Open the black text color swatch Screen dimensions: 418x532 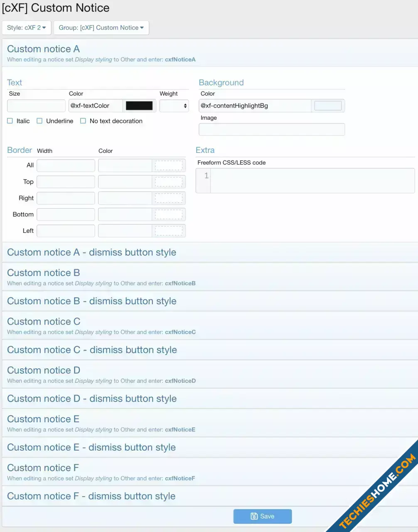tap(139, 106)
